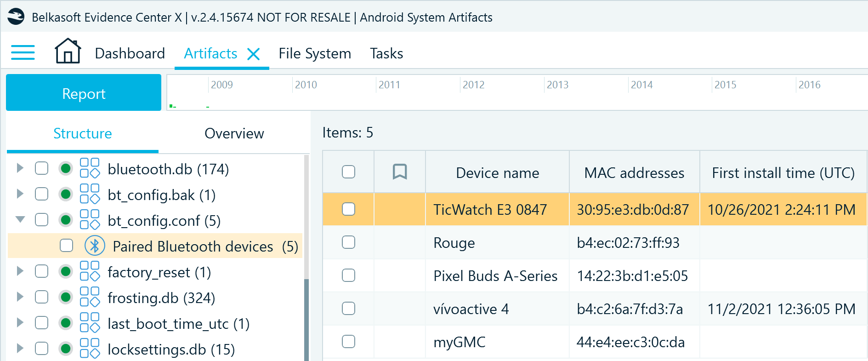This screenshot has height=361, width=868.
Task: Sort by Device name column header
Action: pyautogui.click(x=497, y=172)
